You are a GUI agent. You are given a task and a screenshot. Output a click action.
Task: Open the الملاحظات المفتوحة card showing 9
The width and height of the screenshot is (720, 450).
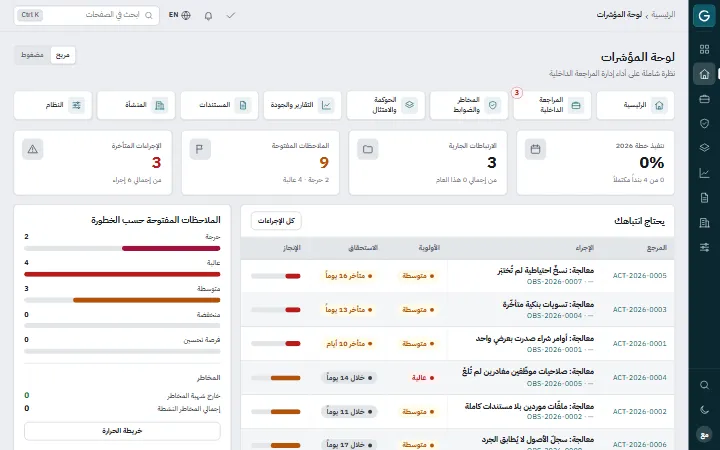click(x=260, y=163)
